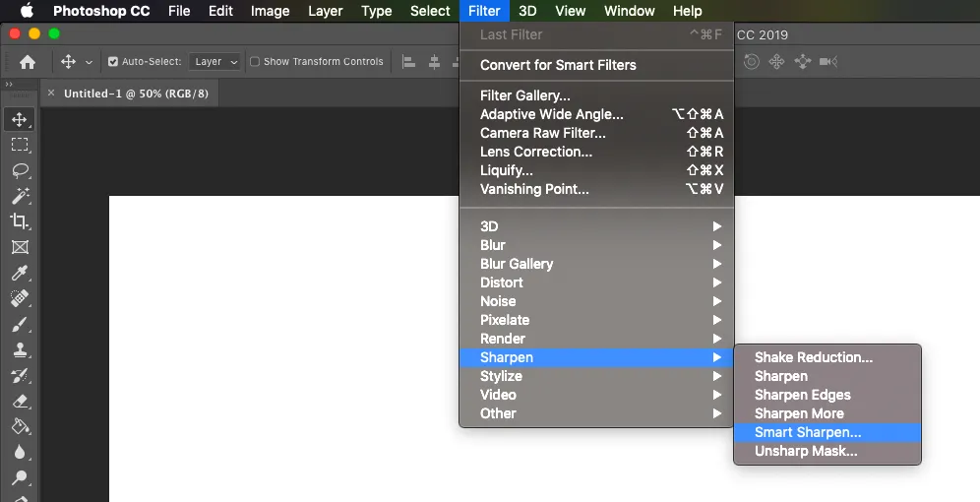Open Vanishing Point filter
Screen dimensions: 980x502
pyautogui.click(x=596, y=189)
